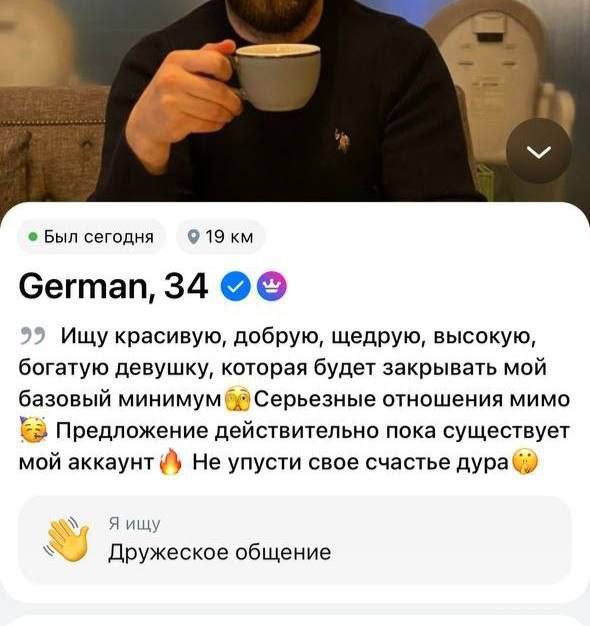Tap the Дружеское общение text

pyautogui.click(x=220, y=553)
